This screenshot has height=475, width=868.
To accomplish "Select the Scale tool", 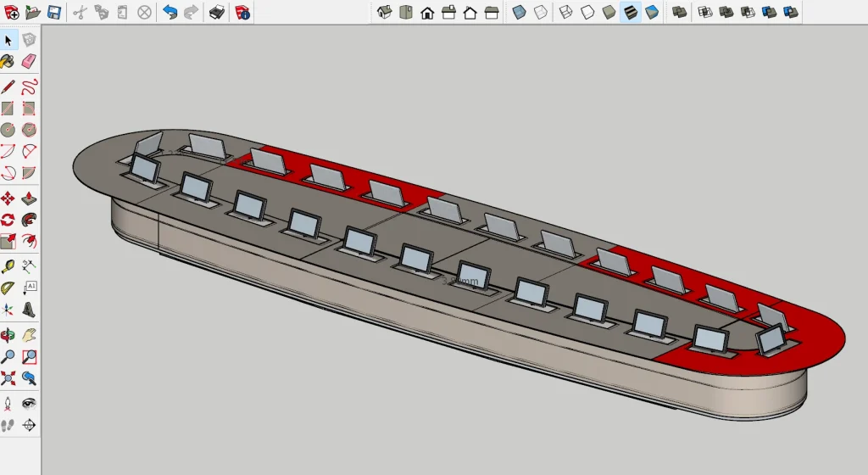I will pos(8,242).
